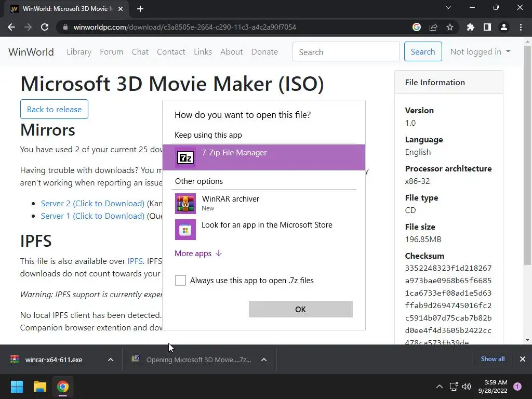This screenshot has width=532, height=399.
Task: Close the downloads bar
Action: [x=523, y=359]
